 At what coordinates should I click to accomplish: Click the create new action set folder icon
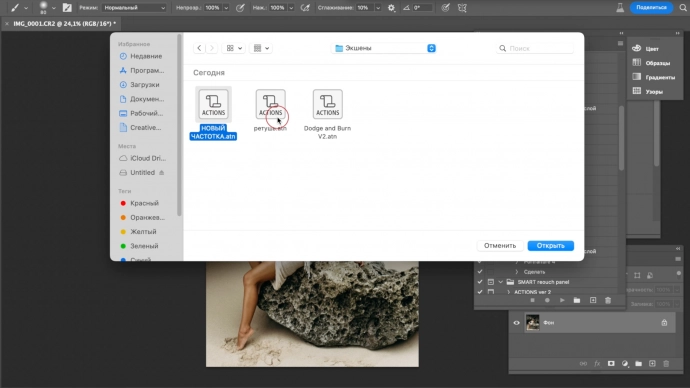(577, 300)
